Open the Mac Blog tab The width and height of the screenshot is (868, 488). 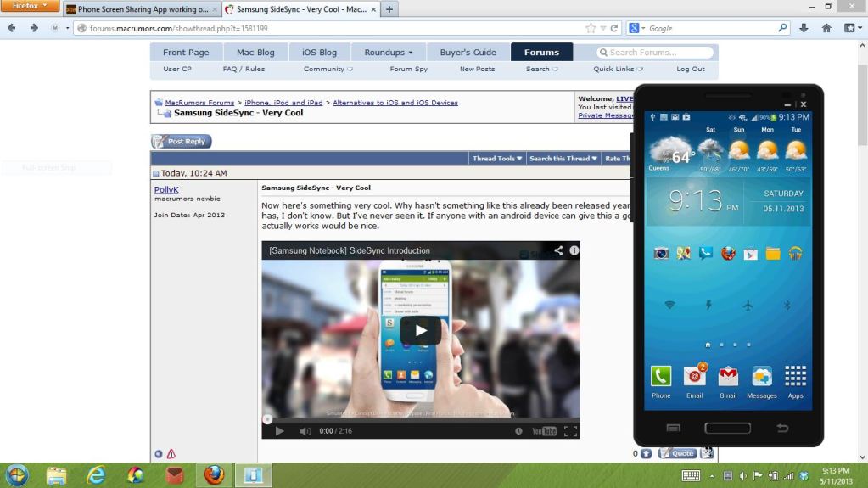255,52
